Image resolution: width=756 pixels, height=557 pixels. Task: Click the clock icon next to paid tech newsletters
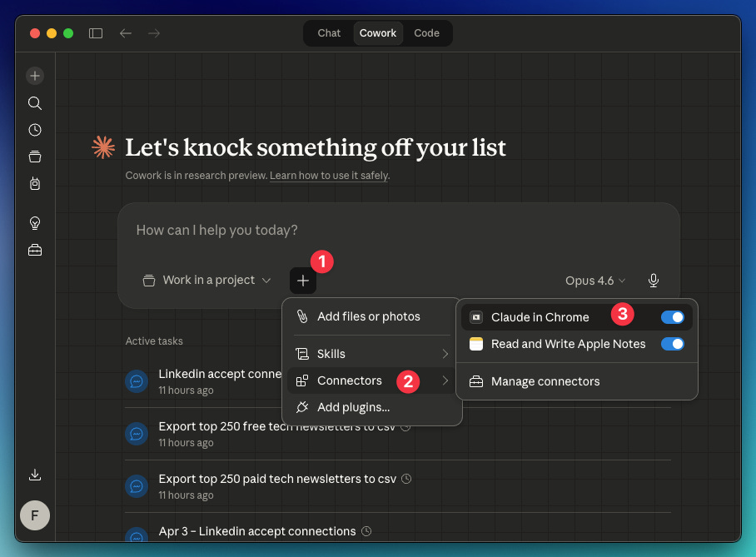pyautogui.click(x=406, y=479)
